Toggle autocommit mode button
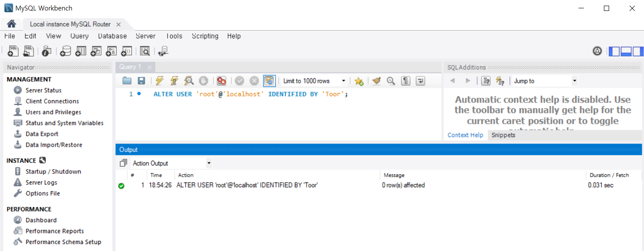This screenshot has width=644, height=251. point(269,81)
